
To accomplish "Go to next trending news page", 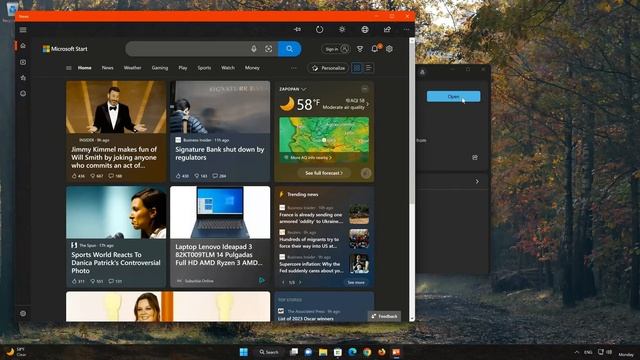I will click(300, 282).
